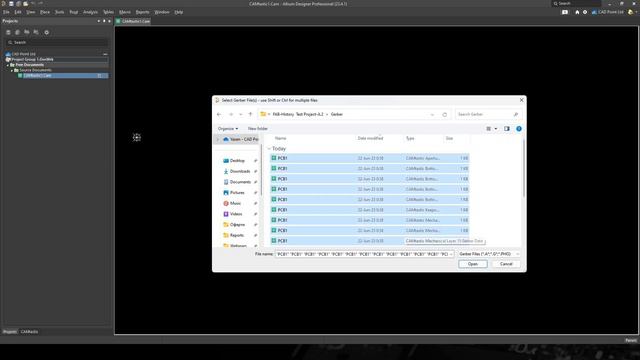Open help in the file dialog
The image size is (640, 360).
pos(518,129)
